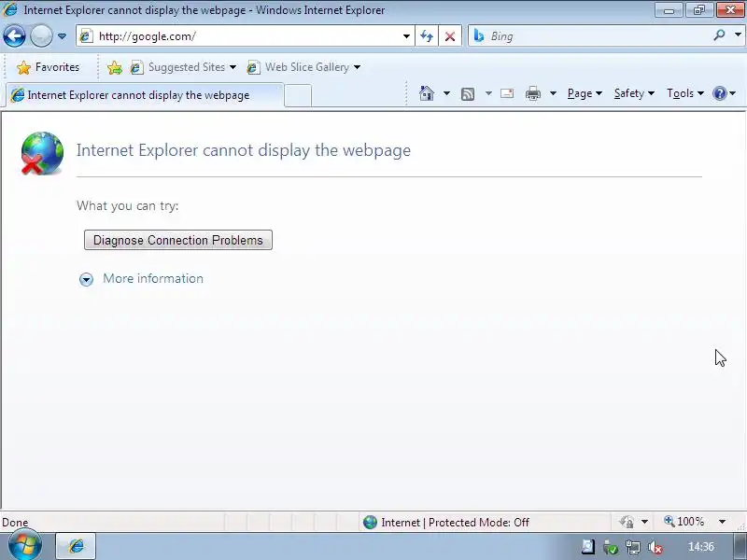Open the Page menu
747x560 pixels.
pyautogui.click(x=585, y=93)
